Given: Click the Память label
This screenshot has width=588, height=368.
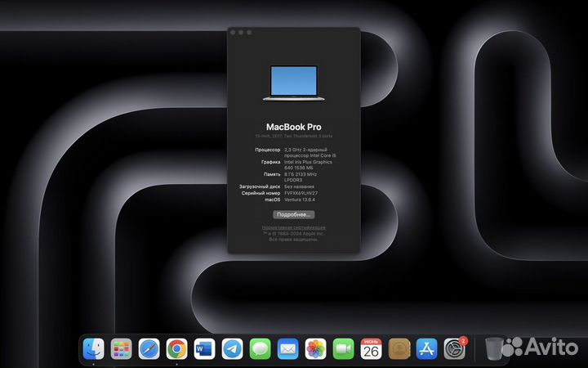Looking at the screenshot, I should pos(272,174).
